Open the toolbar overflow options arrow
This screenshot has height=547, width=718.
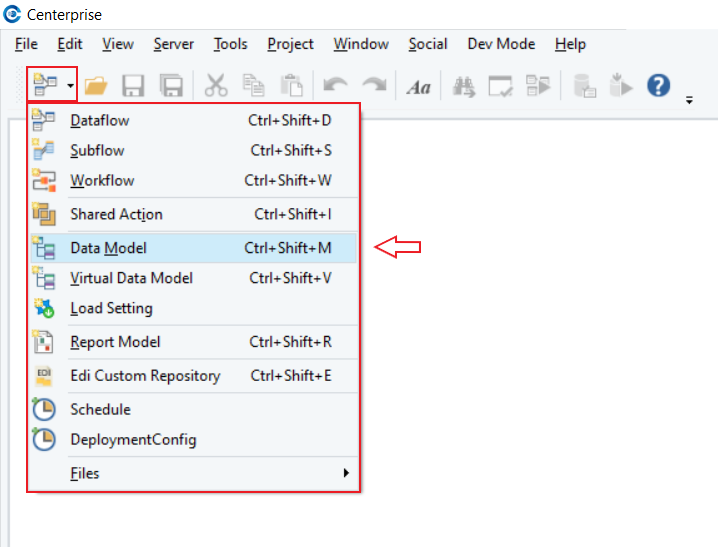point(689,100)
